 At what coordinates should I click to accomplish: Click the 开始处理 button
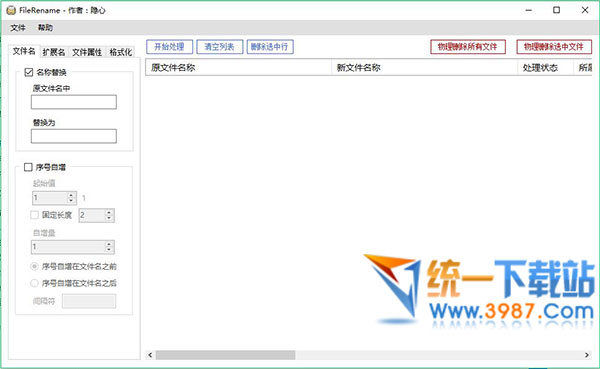pos(170,47)
